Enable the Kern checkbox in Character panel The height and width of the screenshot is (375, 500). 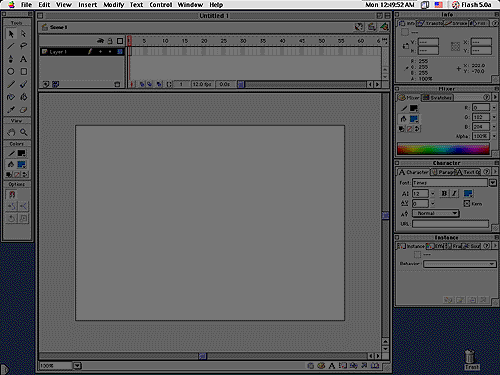467,203
